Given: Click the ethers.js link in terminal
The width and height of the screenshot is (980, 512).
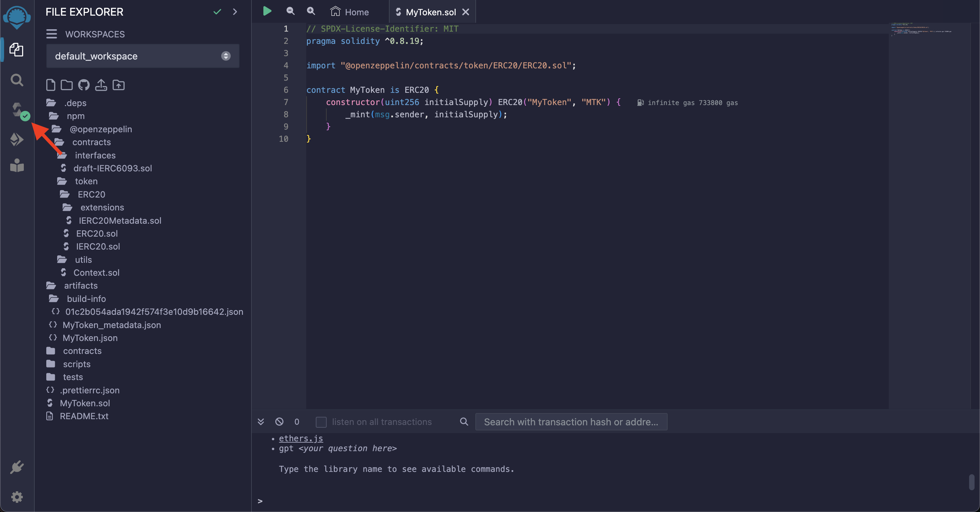Looking at the screenshot, I should click(300, 438).
